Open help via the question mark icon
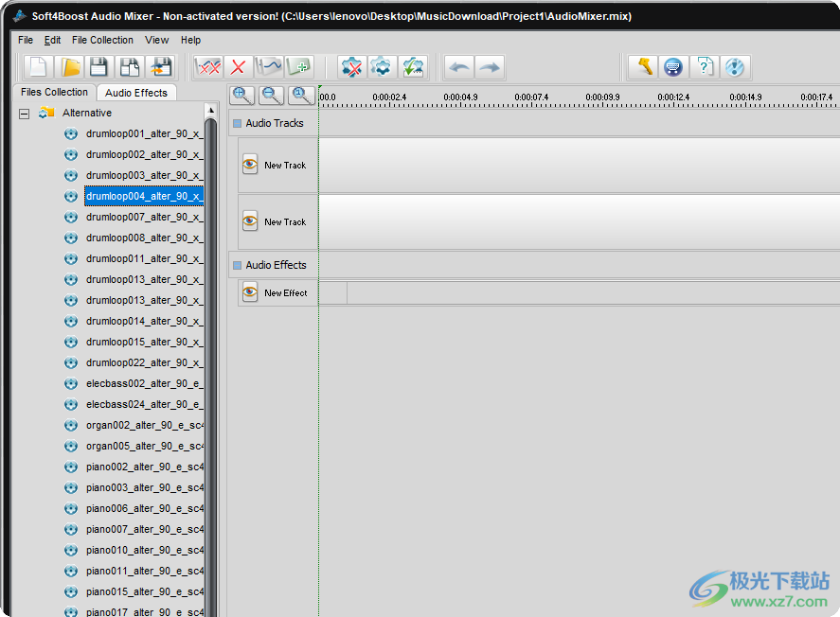840x617 pixels. tap(705, 67)
